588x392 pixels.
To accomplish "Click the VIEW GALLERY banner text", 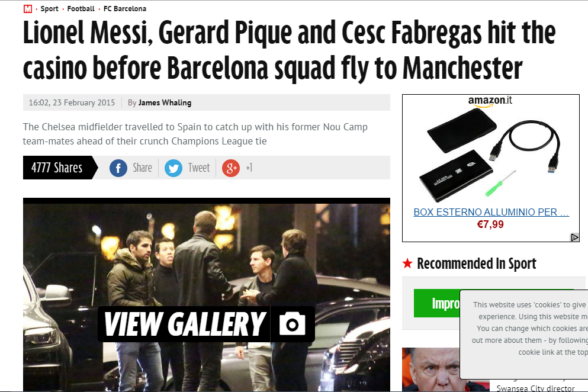I will pyautogui.click(x=184, y=324).
